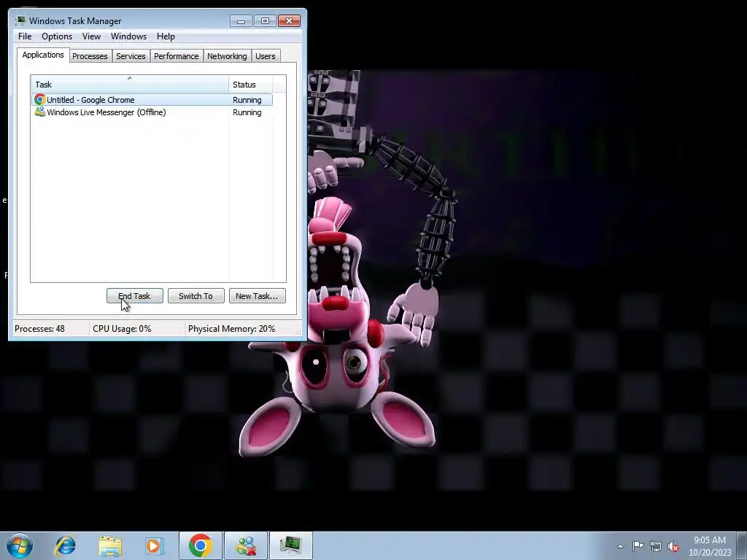Open the Options menu
The height and width of the screenshot is (560, 747).
(57, 36)
